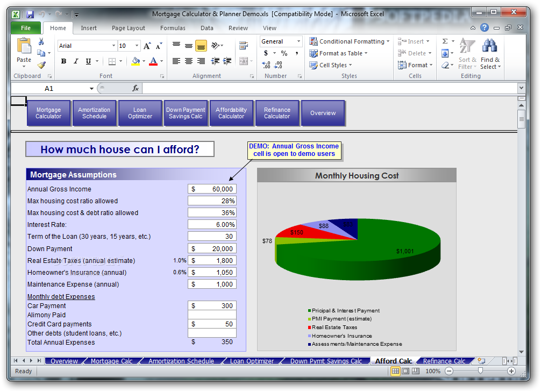Switch to the Insert ribbon tab
This screenshot has height=392, width=541.
click(x=89, y=28)
